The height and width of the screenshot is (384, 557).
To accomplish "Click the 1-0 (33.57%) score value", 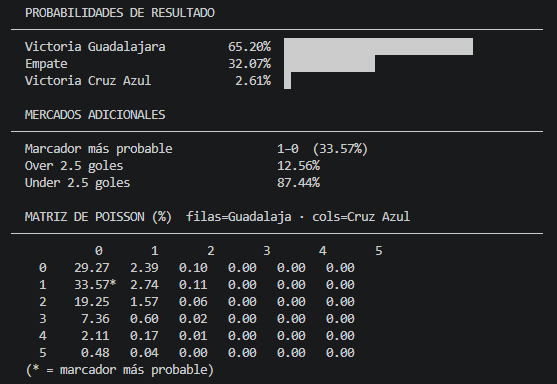I will (x=323, y=148).
